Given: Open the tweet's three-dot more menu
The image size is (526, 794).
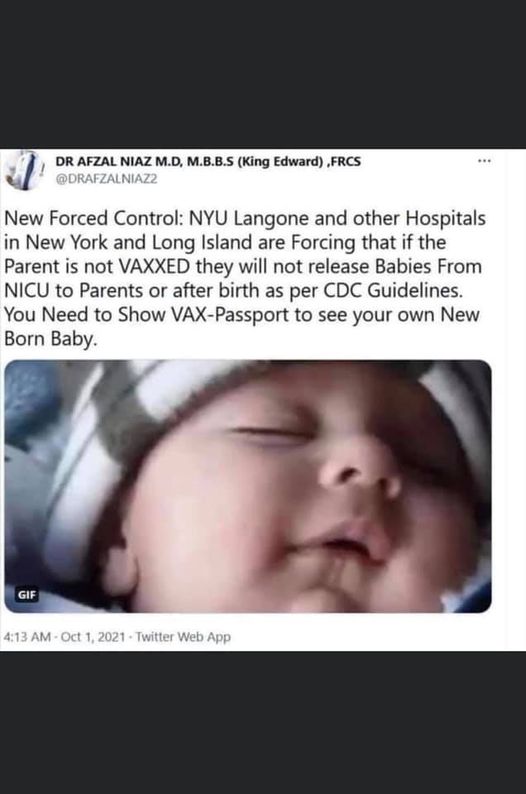Looking at the screenshot, I should [x=484, y=161].
